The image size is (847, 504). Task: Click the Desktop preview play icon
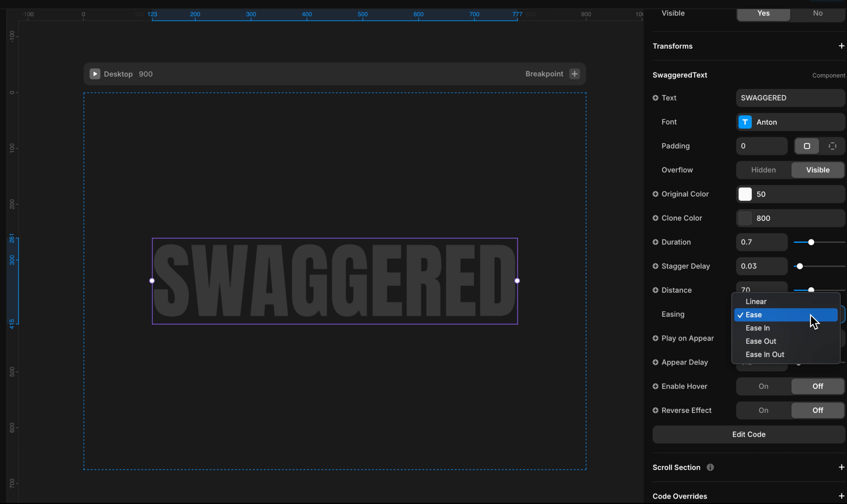(95, 74)
